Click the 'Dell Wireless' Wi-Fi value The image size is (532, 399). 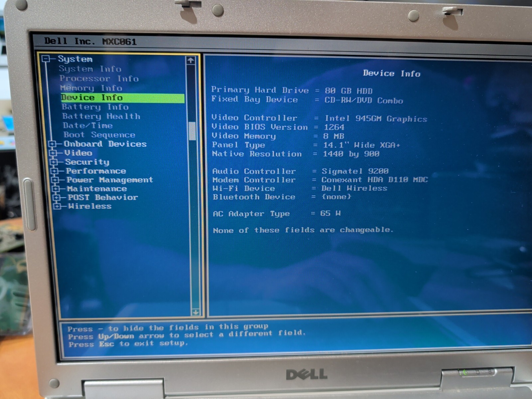coord(354,188)
